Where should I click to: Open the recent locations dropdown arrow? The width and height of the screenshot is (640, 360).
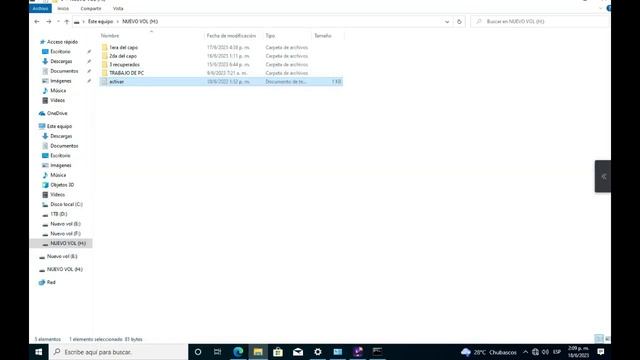coord(58,22)
